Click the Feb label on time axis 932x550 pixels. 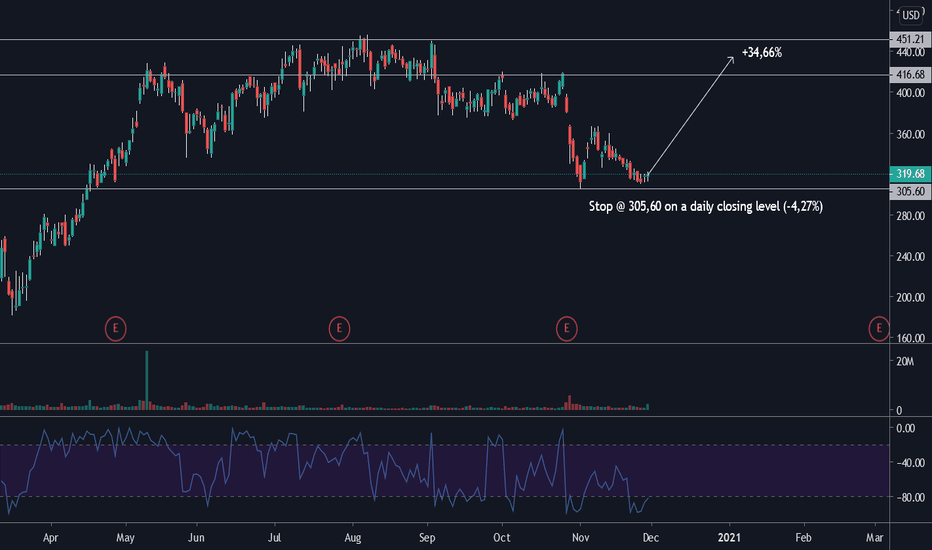tap(803, 538)
